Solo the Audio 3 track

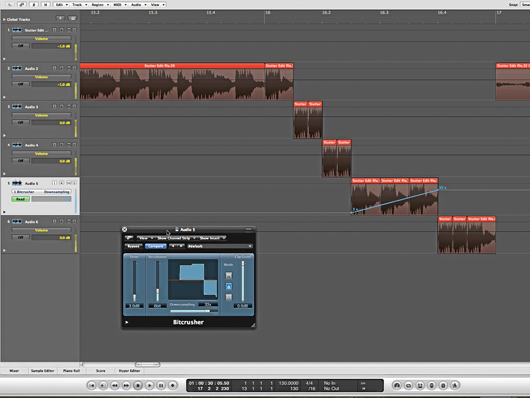(x=74, y=107)
